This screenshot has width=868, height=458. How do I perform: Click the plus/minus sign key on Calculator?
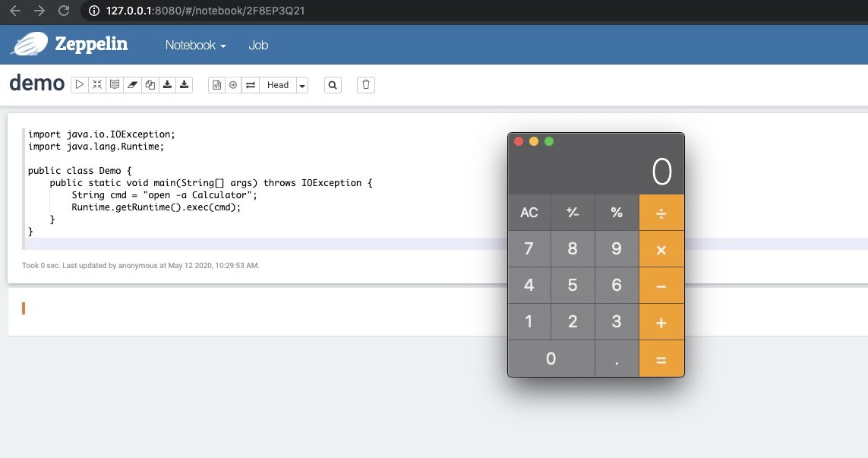(573, 212)
